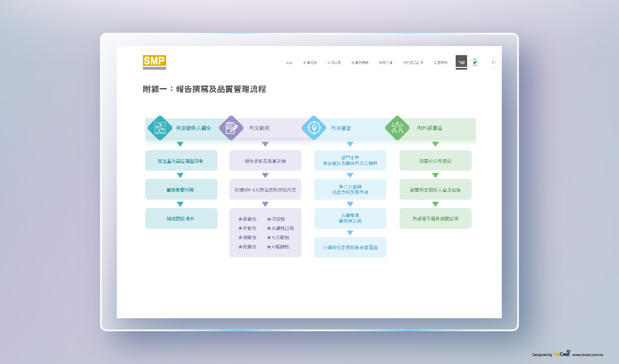This screenshot has width=619, height=364.
Task: Click the 報告書編撰教育訓練 box
Action: coord(265,161)
